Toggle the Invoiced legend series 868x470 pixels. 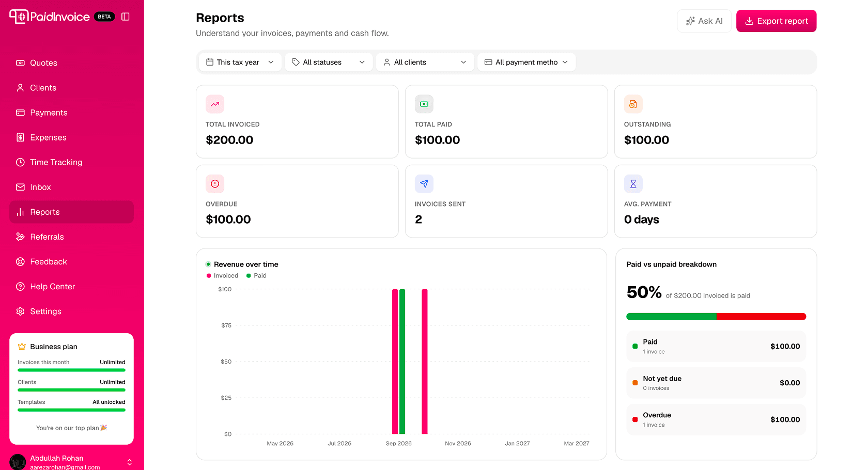(x=222, y=276)
